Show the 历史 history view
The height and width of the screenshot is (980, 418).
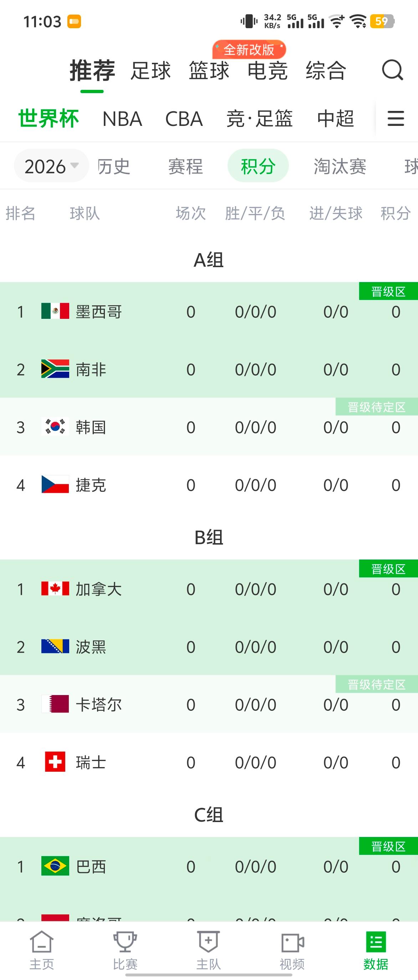114,166
